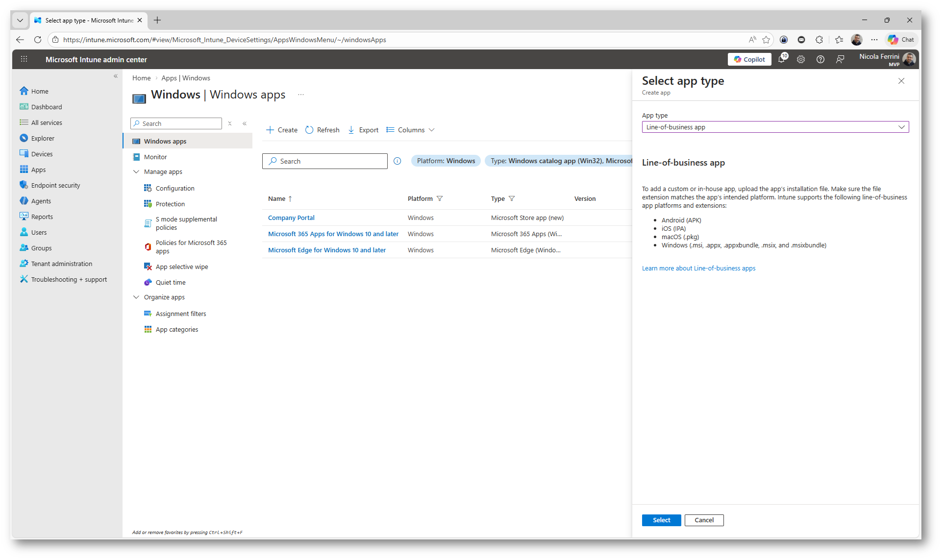Filter by Platform column funnel icon
Screen dimensions: 942x560
coord(440,198)
